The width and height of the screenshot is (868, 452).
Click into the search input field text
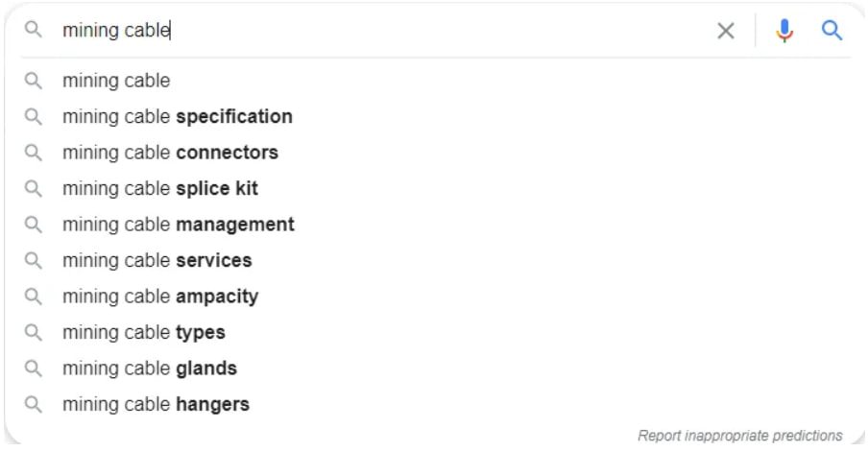[x=382, y=31]
